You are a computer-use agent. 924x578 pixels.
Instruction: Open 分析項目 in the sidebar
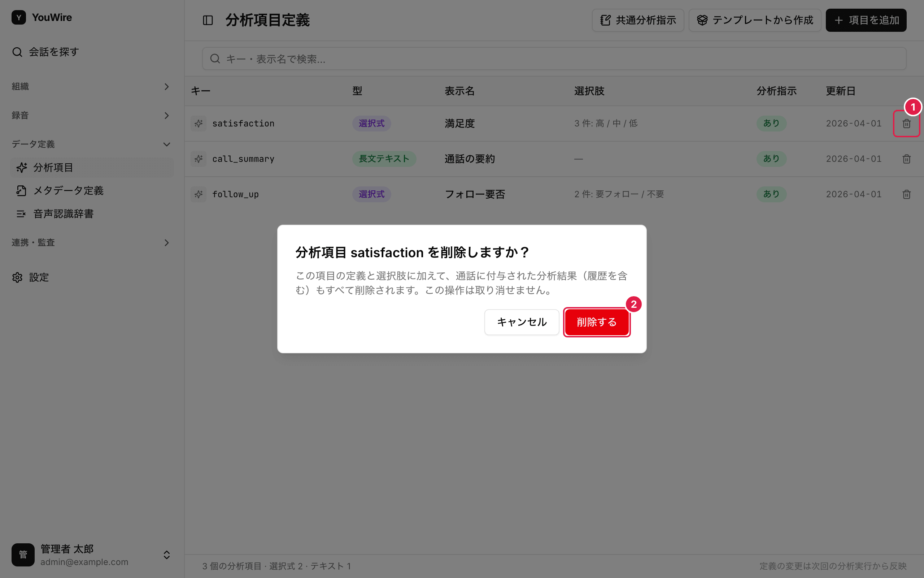92,167
